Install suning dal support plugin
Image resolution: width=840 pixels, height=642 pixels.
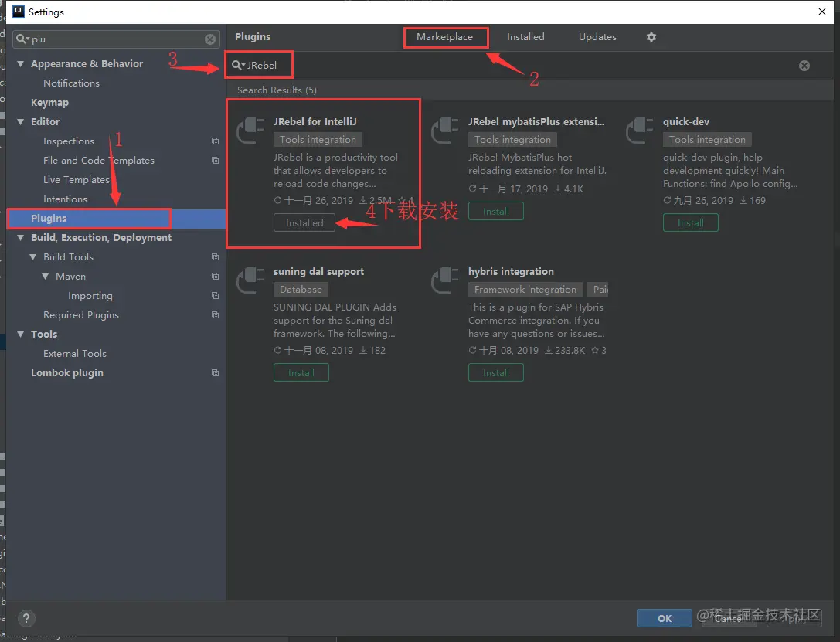tap(301, 372)
